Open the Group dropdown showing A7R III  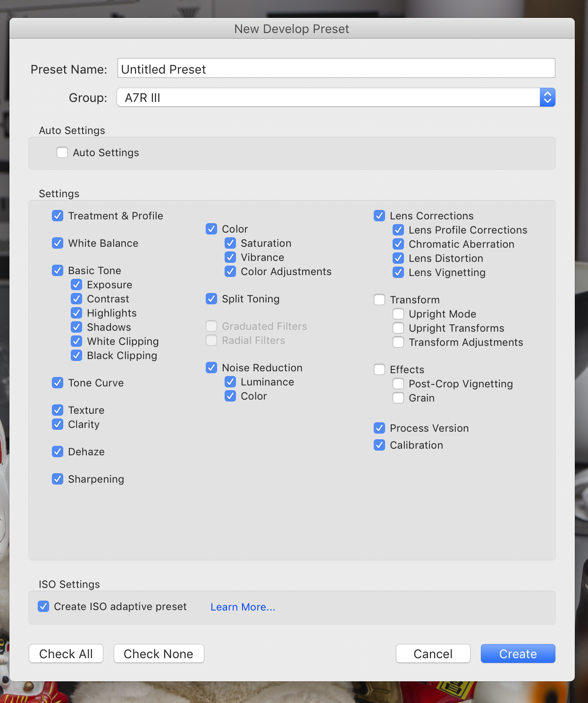336,98
